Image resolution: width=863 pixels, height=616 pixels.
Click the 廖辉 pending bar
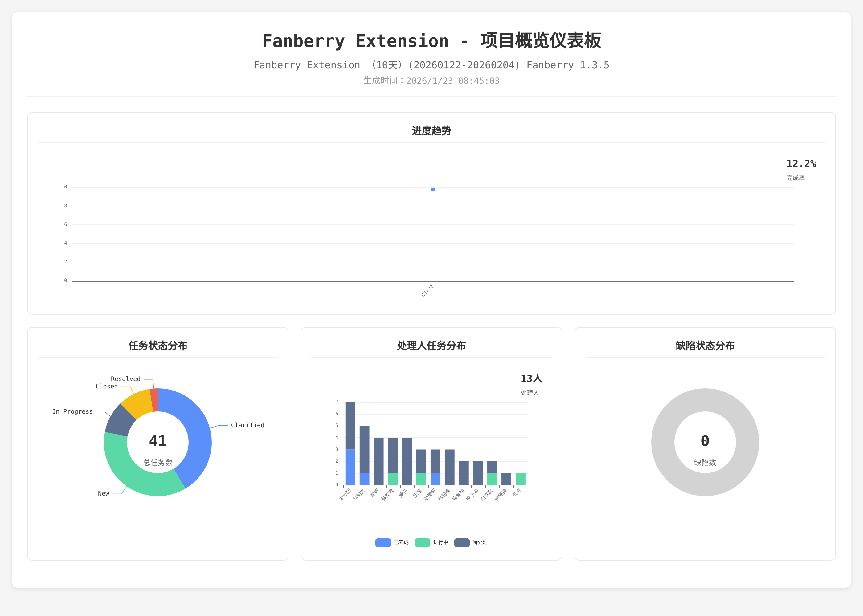378,461
